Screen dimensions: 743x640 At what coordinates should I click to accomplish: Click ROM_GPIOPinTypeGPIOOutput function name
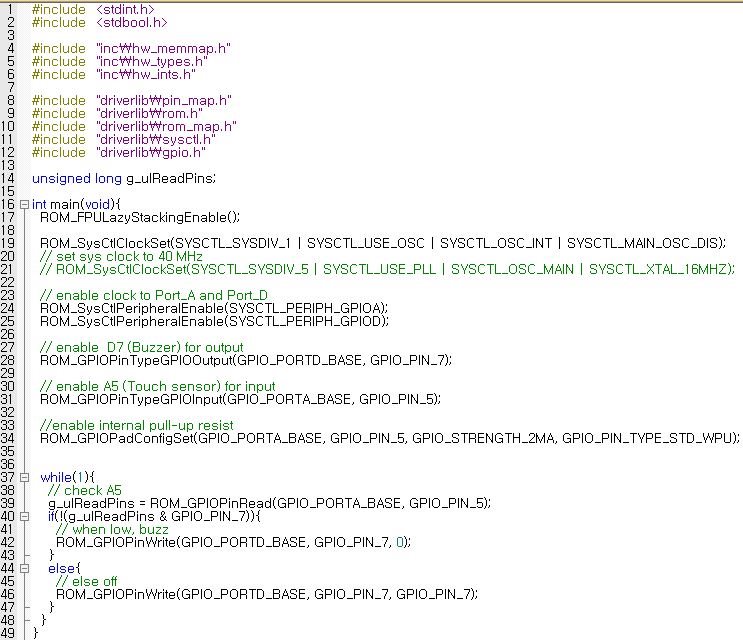coord(136,361)
